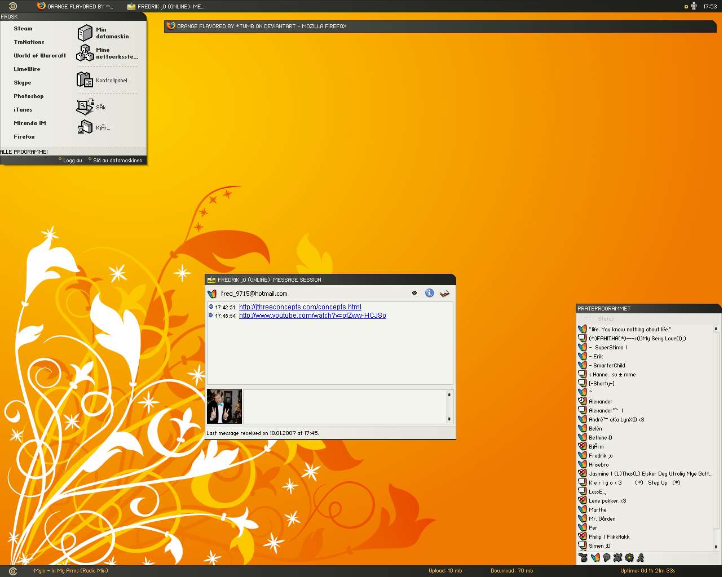This screenshot has width=728, height=577.
Task: Click the Kjør run icon
Action: click(x=85, y=127)
